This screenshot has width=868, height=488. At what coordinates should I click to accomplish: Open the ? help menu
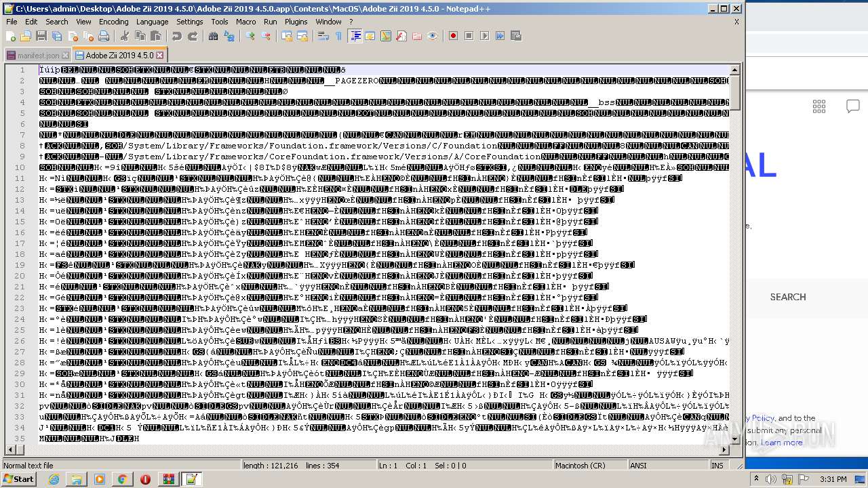pos(351,22)
